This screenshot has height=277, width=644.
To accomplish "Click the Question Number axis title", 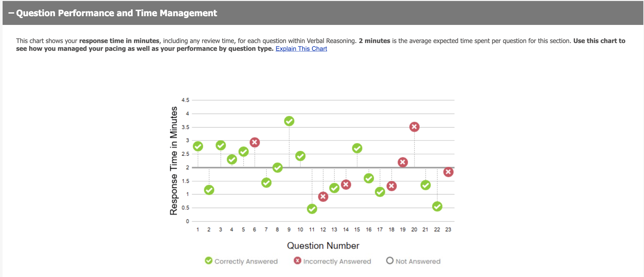I will 323,246.
